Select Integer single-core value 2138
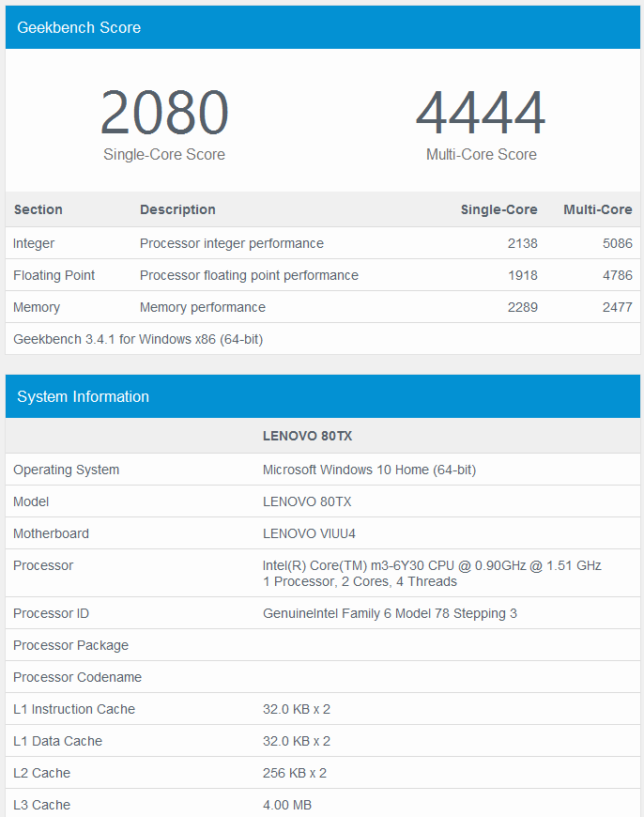644x817 pixels. click(x=523, y=243)
